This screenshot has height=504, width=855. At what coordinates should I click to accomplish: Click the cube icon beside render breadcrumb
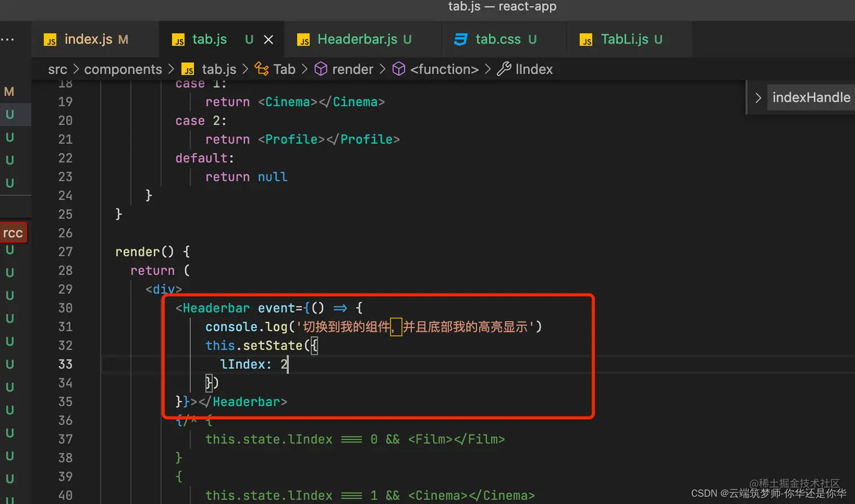tap(321, 69)
